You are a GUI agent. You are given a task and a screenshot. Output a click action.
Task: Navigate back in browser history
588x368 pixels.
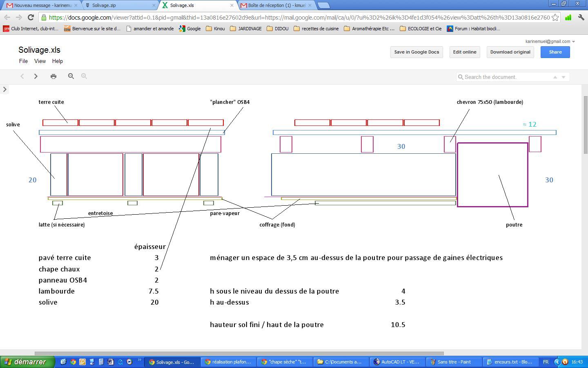7,17
